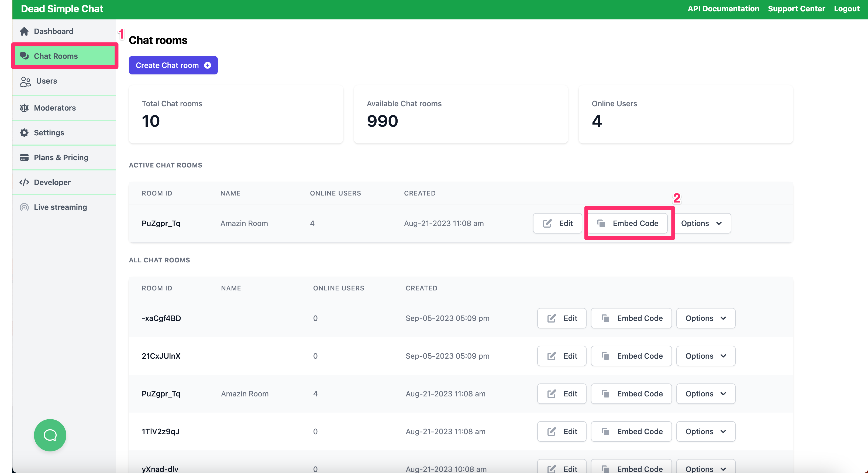Open Support Center link
This screenshot has width=868, height=473.
[x=796, y=9]
